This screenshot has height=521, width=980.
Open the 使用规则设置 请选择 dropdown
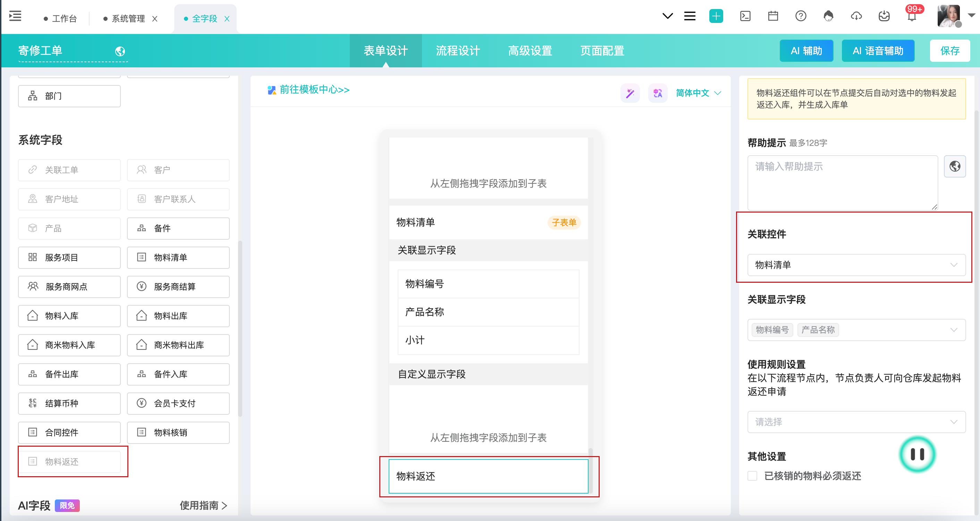pos(856,422)
